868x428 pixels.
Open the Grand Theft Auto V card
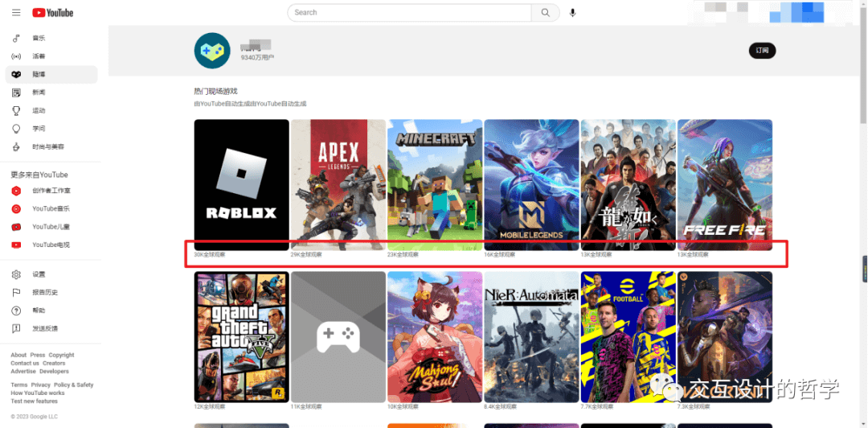coord(241,336)
